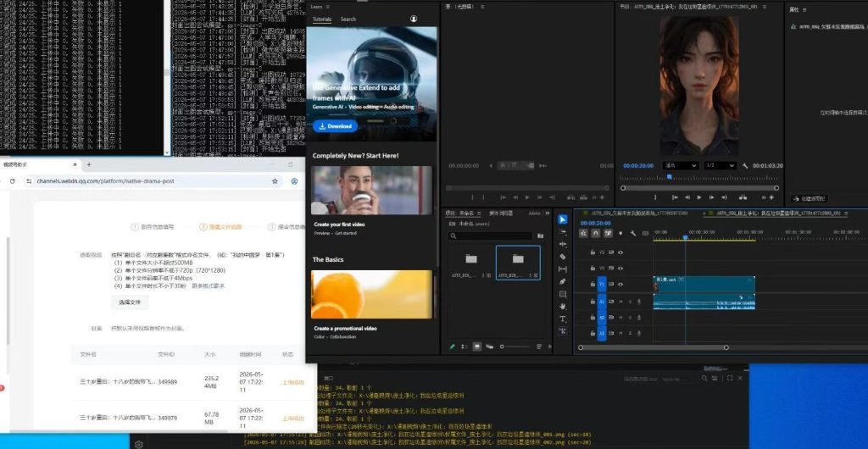868x449 pixels.
Task: Select the Slip tool
Action: click(x=563, y=269)
